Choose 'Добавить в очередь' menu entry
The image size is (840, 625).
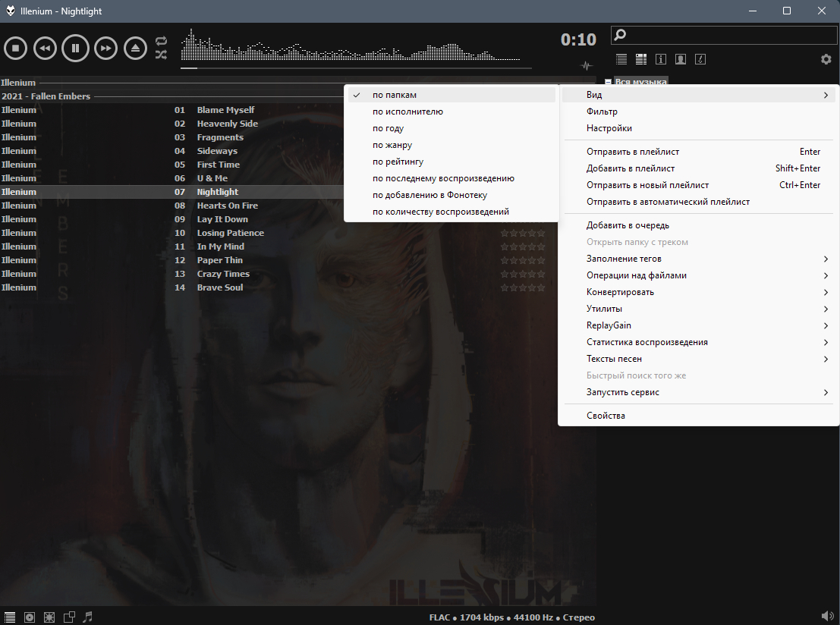click(x=699, y=225)
